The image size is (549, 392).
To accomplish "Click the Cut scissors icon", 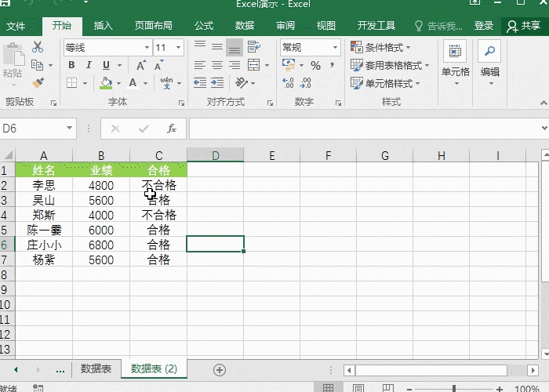I will [x=37, y=48].
